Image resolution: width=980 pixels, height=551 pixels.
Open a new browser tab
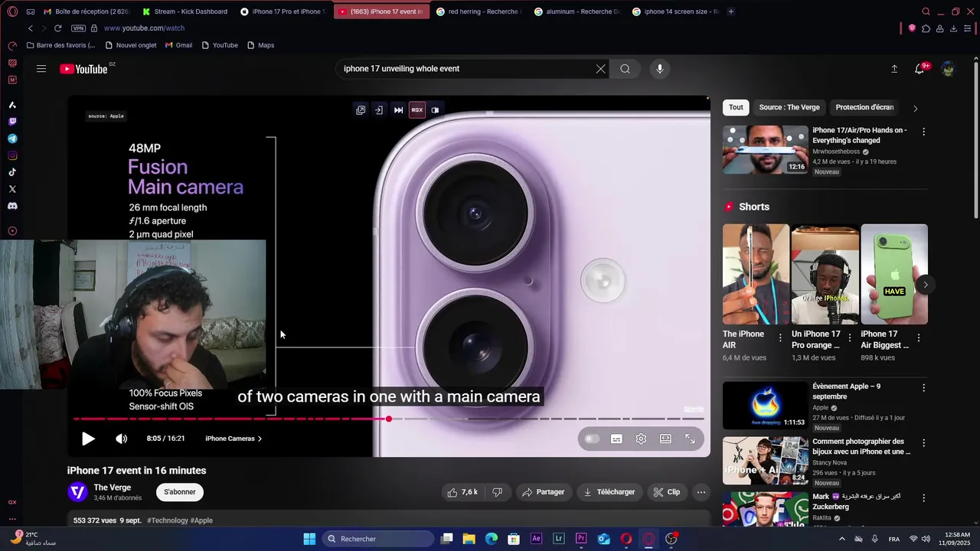(x=731, y=11)
